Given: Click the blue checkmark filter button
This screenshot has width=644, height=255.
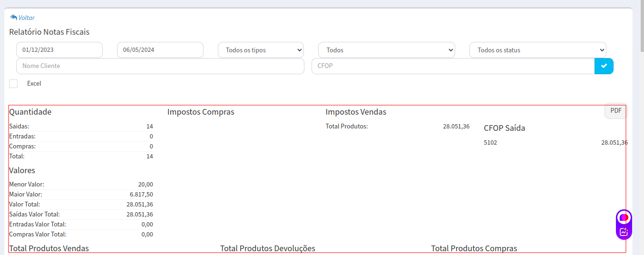Looking at the screenshot, I should tap(604, 66).
